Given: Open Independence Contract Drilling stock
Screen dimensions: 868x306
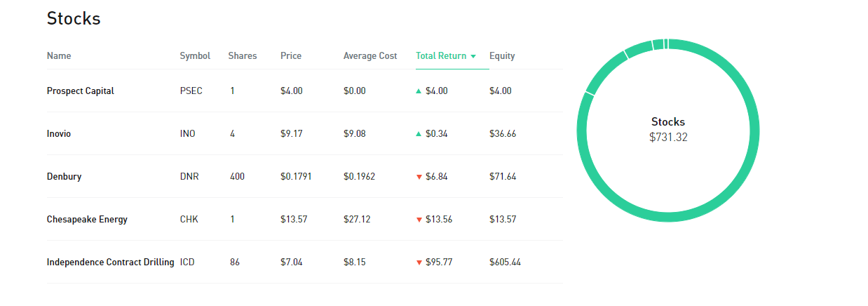Looking at the screenshot, I should click(x=110, y=262).
